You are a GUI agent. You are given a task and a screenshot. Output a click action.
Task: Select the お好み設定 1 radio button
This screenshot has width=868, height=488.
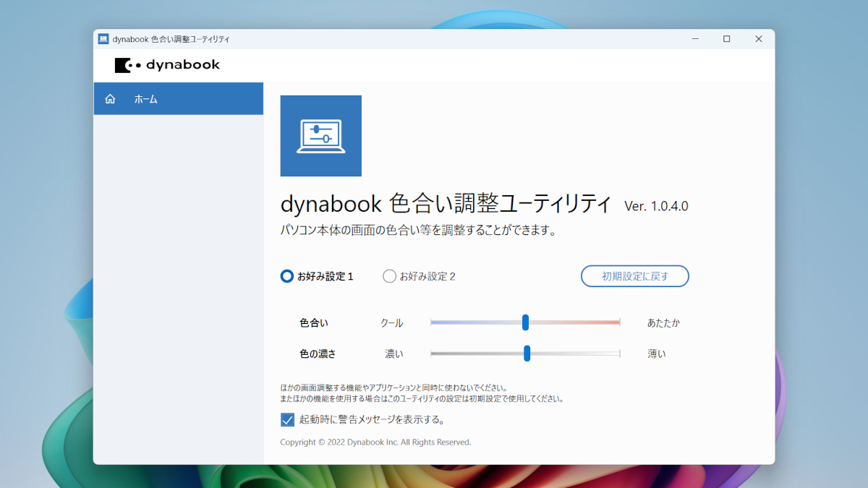[286, 276]
